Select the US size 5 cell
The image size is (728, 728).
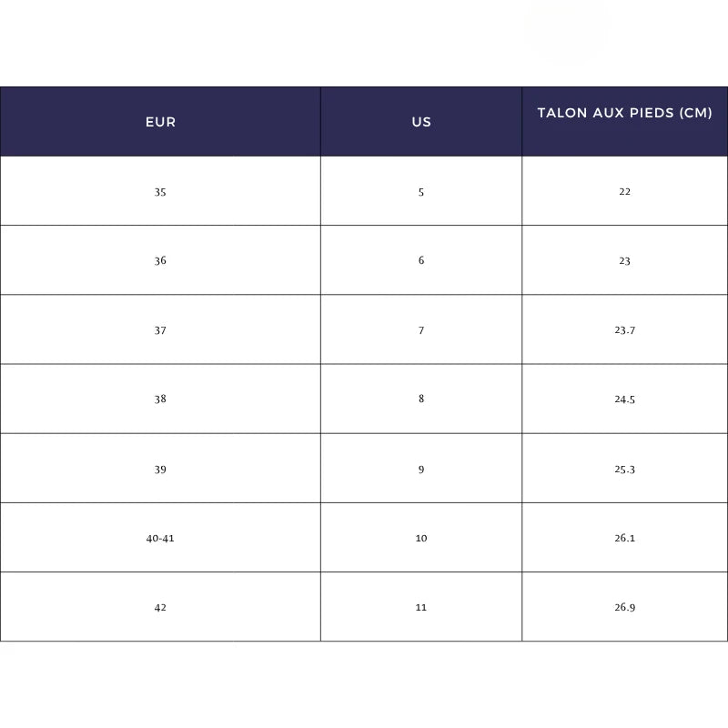click(x=421, y=192)
